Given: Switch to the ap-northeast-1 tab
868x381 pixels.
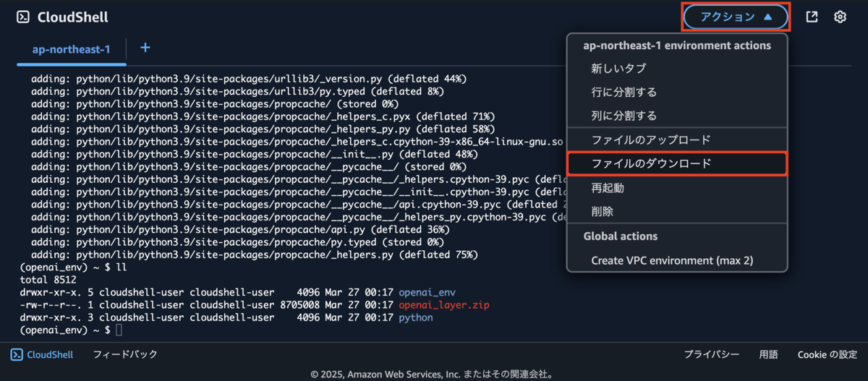Looking at the screenshot, I should click(71, 49).
